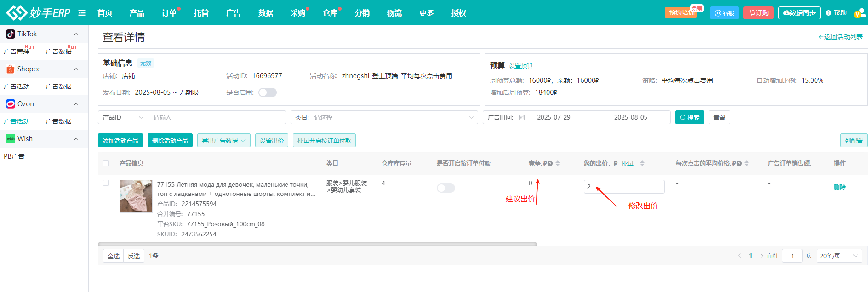Viewport: 868px width, 292px height.
Task: Check the select-all checkbox in table header
Action: click(x=106, y=163)
